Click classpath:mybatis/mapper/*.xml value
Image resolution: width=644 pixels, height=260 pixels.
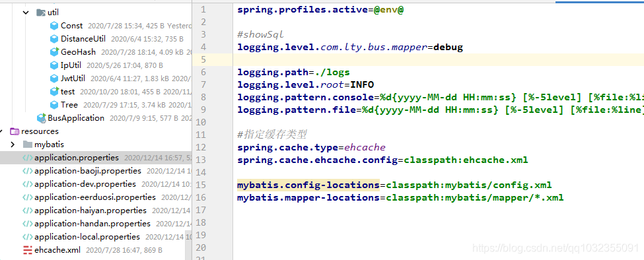(x=475, y=198)
